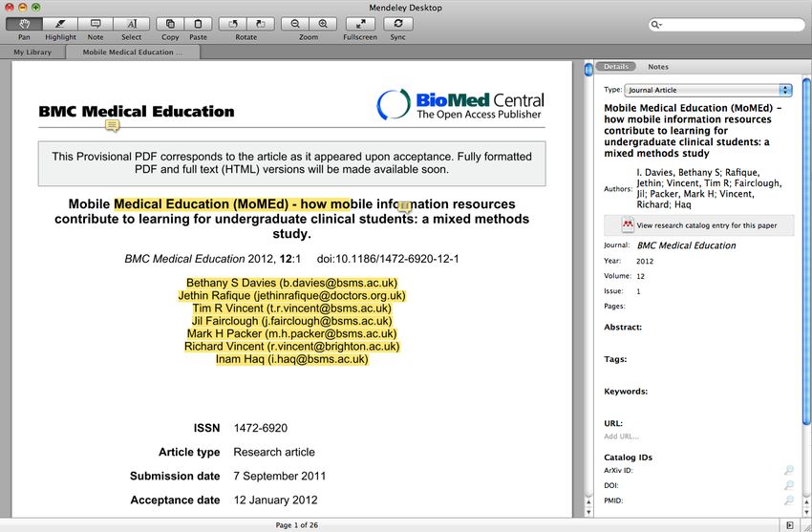Viewport: 812px width, 532px height.
Task: Click the search magnifier dropdown icon
Action: pos(656,24)
